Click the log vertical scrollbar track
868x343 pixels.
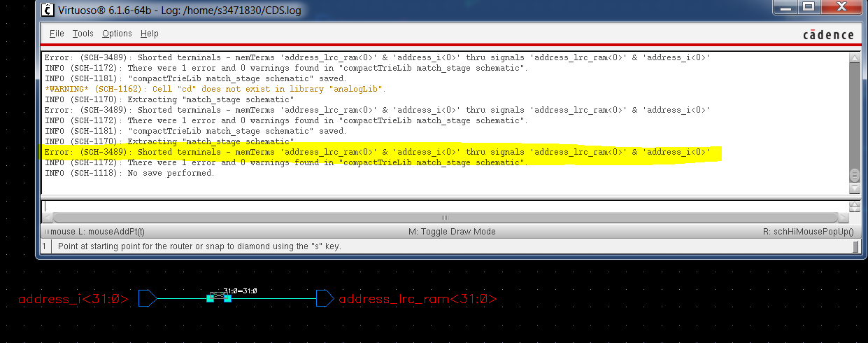[854, 112]
